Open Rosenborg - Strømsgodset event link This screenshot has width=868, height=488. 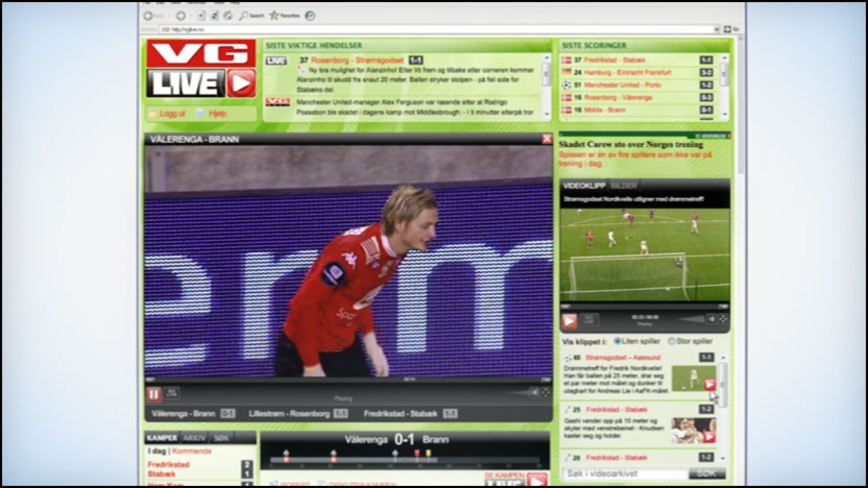[357, 61]
